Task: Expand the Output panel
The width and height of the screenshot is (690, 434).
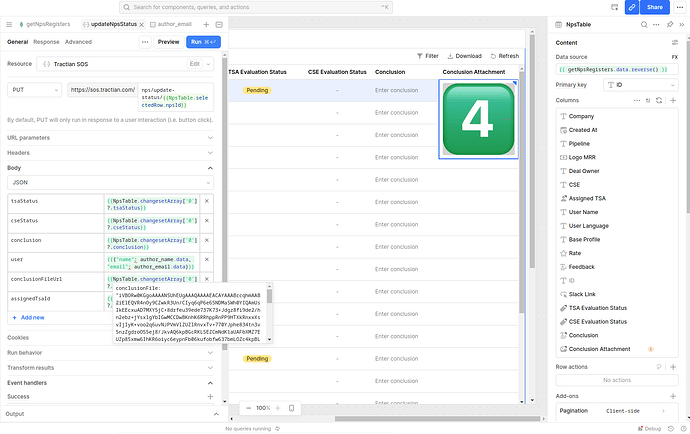Action: click(x=216, y=414)
